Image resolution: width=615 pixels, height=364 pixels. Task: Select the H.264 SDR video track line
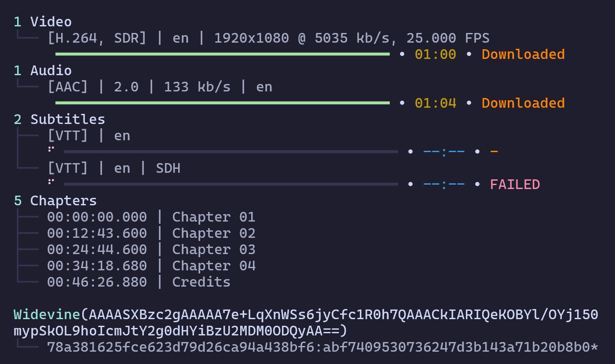[268, 38]
